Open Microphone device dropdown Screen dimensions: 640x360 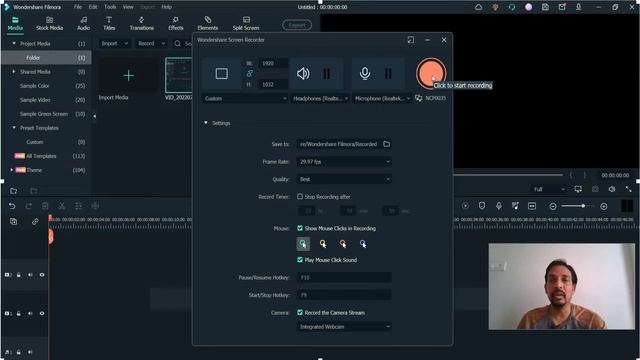(382, 98)
